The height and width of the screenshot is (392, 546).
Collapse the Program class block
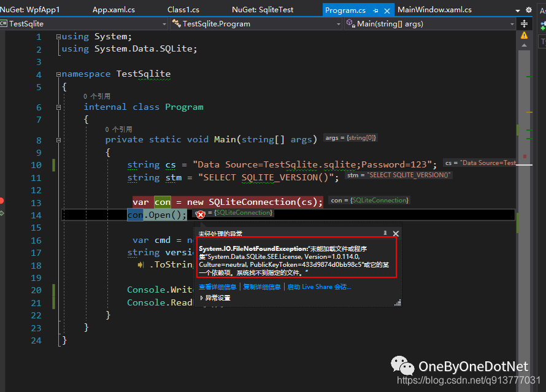pos(59,107)
